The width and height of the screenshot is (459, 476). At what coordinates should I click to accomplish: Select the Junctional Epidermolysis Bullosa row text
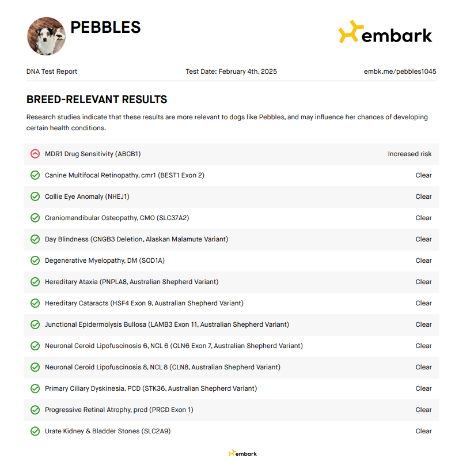[x=167, y=324]
